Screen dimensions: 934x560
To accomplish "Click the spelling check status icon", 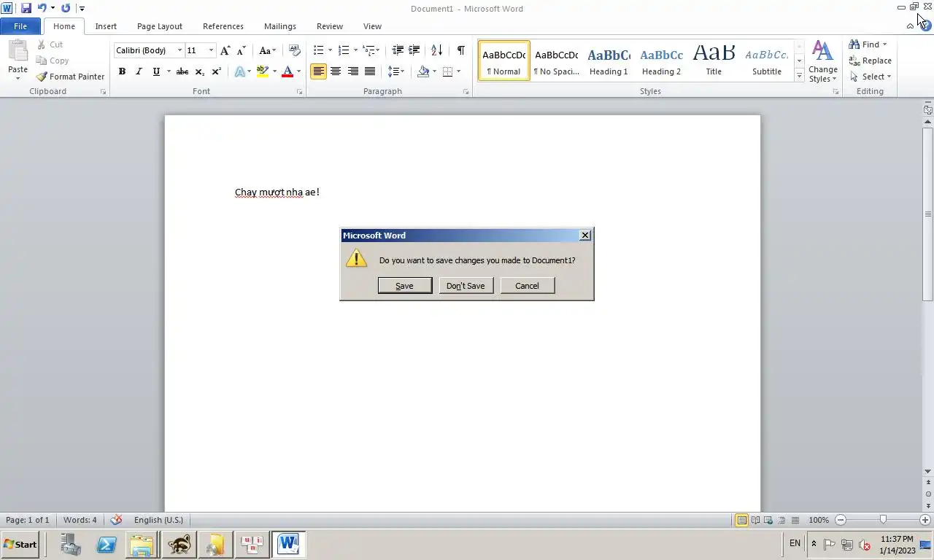I will click(116, 520).
